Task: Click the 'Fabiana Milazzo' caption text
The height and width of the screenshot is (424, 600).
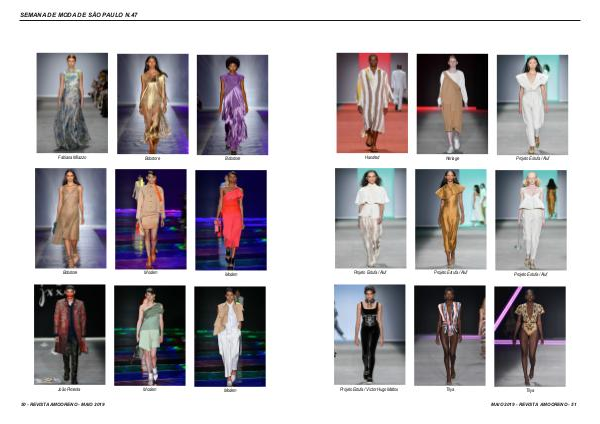Action: pyautogui.click(x=71, y=158)
